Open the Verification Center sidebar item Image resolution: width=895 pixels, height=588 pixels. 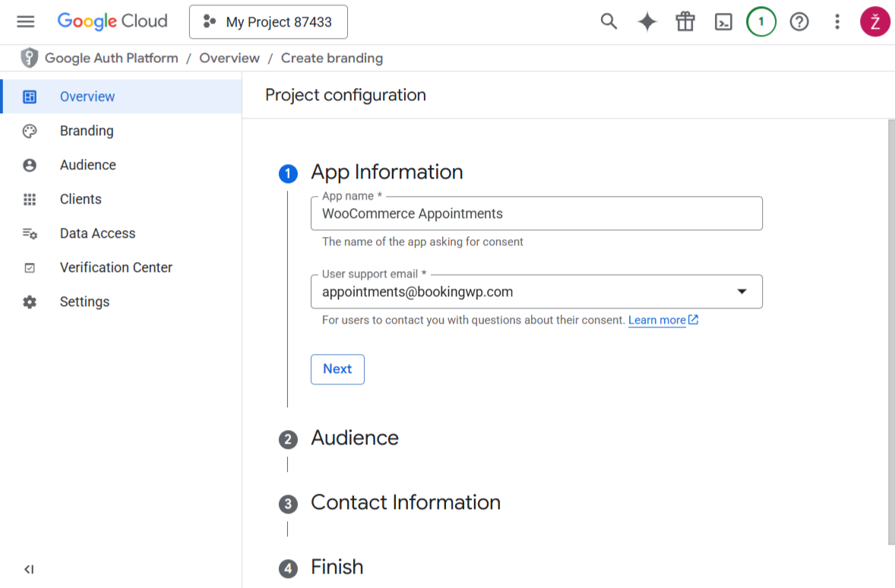point(121,267)
